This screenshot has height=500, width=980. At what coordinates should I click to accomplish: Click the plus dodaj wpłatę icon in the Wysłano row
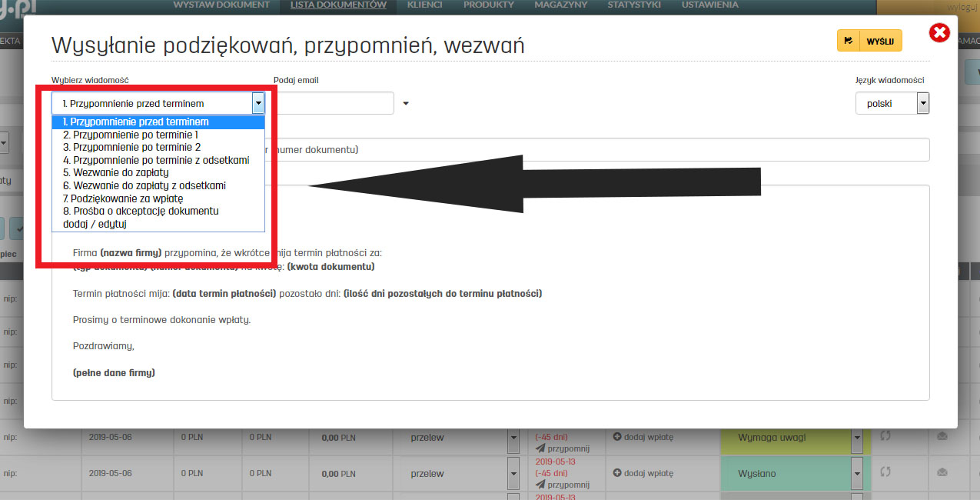(x=617, y=474)
